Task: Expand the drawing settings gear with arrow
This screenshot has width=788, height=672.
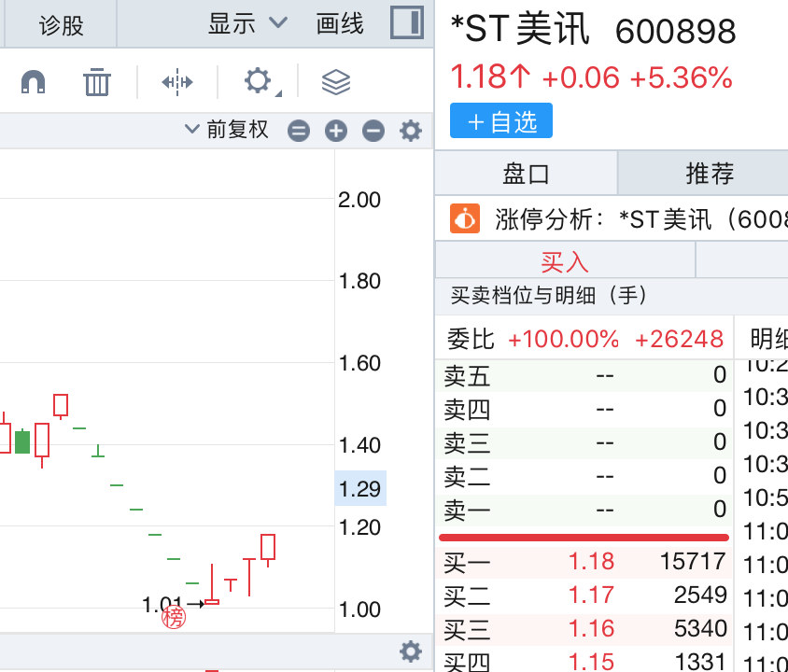Action: coord(259,82)
